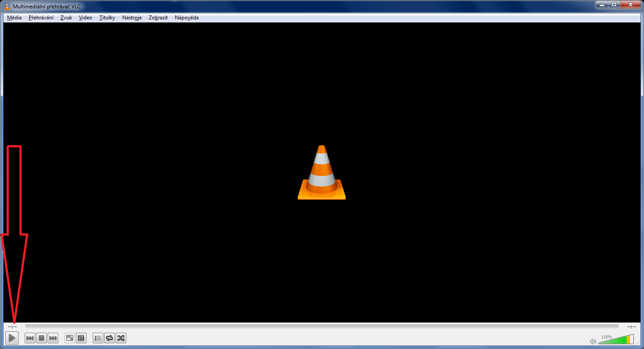Skip to previous media track

click(x=30, y=338)
